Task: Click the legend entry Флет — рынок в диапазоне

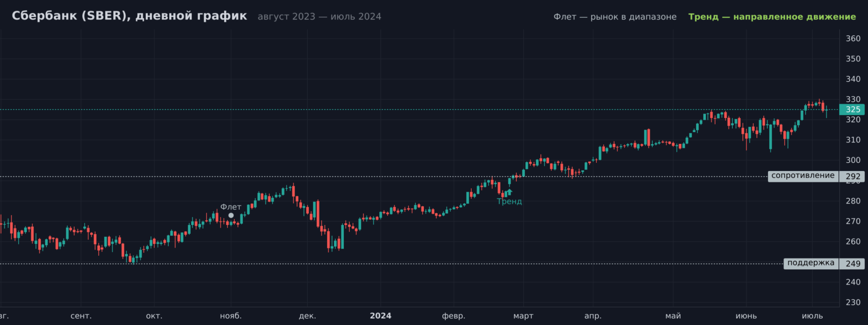Action: point(615,17)
